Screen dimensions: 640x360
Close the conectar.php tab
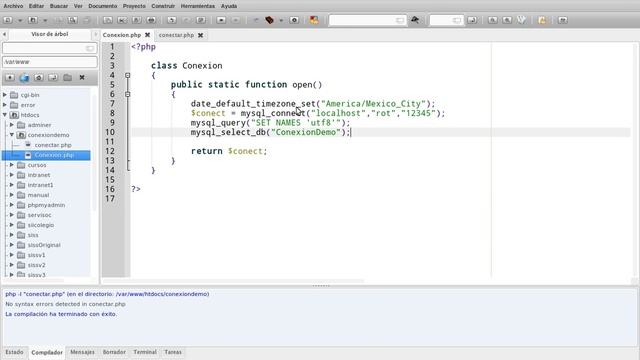(x=200, y=35)
